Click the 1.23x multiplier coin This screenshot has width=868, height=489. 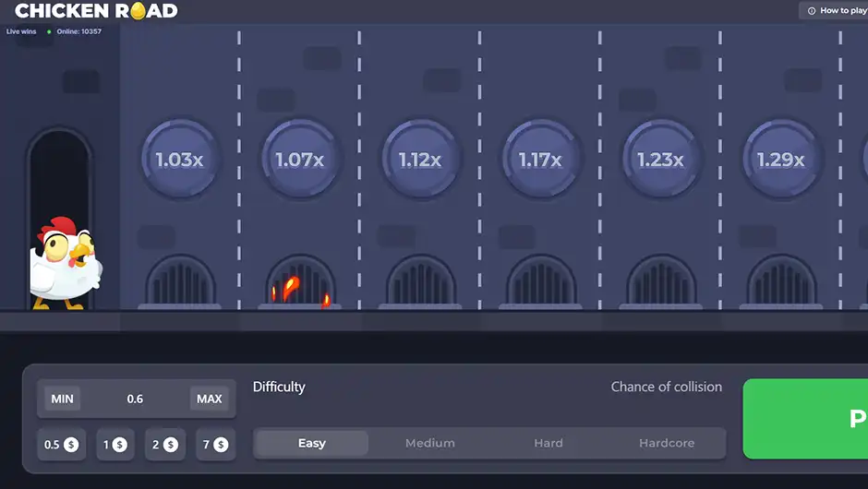[x=660, y=159]
